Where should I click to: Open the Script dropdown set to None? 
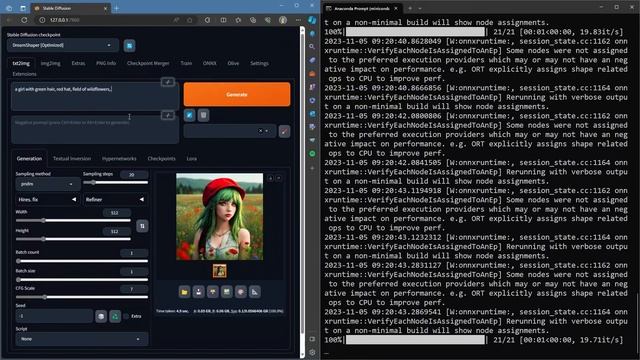(82, 339)
